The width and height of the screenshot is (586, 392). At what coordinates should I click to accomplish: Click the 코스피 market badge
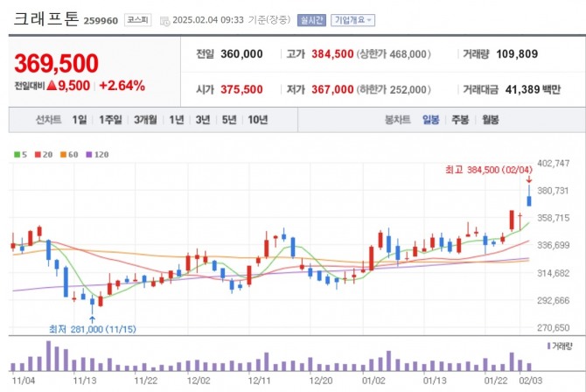(137, 20)
